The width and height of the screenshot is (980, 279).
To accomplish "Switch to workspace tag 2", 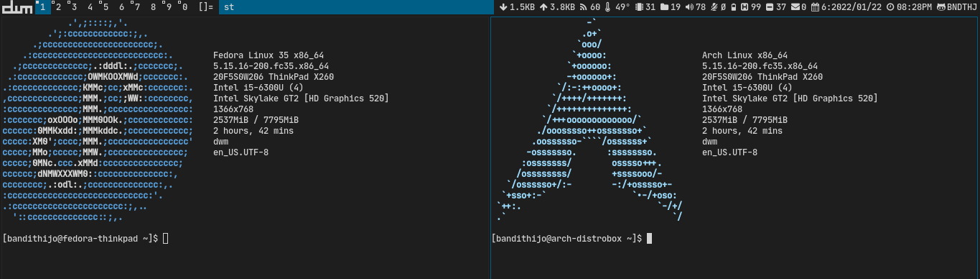I will 59,7.
